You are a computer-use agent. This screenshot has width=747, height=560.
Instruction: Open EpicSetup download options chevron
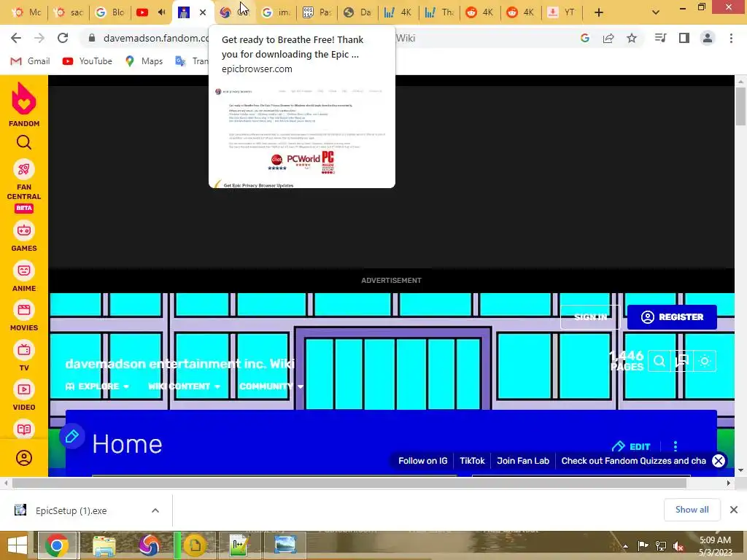(x=155, y=510)
